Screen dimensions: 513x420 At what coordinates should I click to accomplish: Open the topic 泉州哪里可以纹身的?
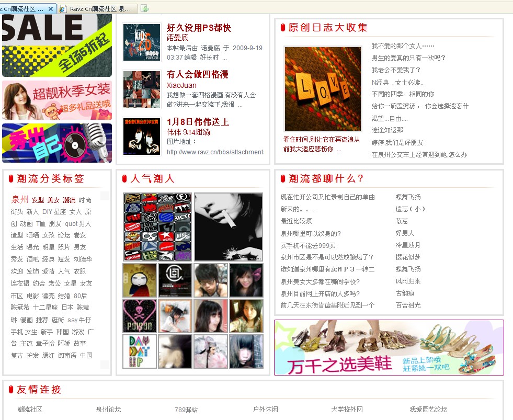point(311,233)
